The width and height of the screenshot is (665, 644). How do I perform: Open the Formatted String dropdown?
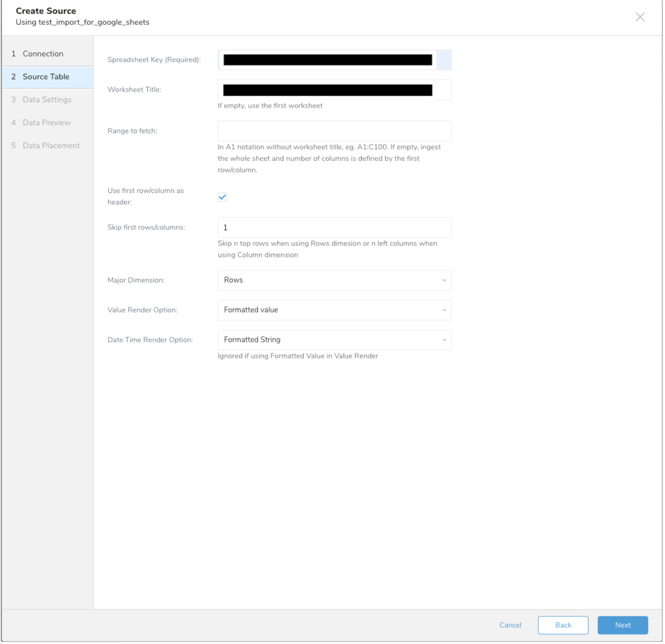(x=334, y=340)
